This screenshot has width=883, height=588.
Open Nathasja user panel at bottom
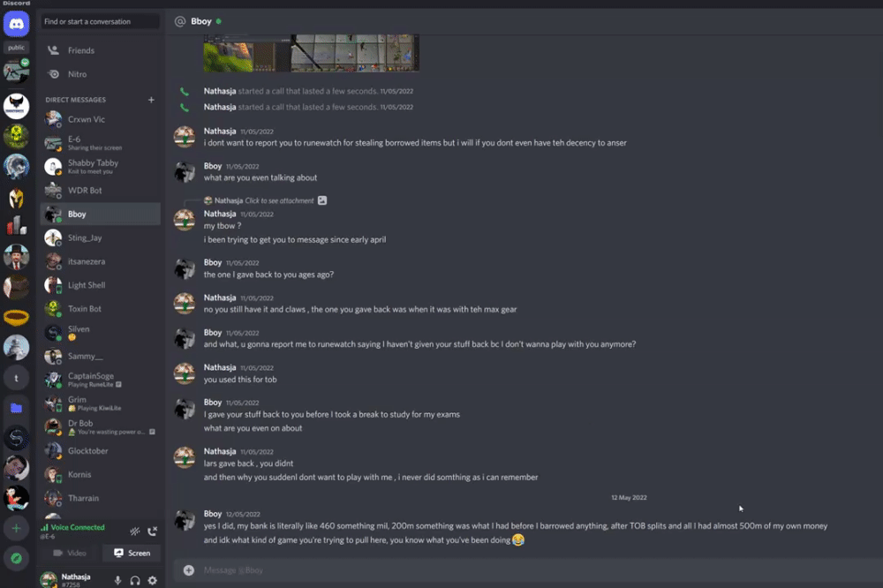tap(73, 579)
